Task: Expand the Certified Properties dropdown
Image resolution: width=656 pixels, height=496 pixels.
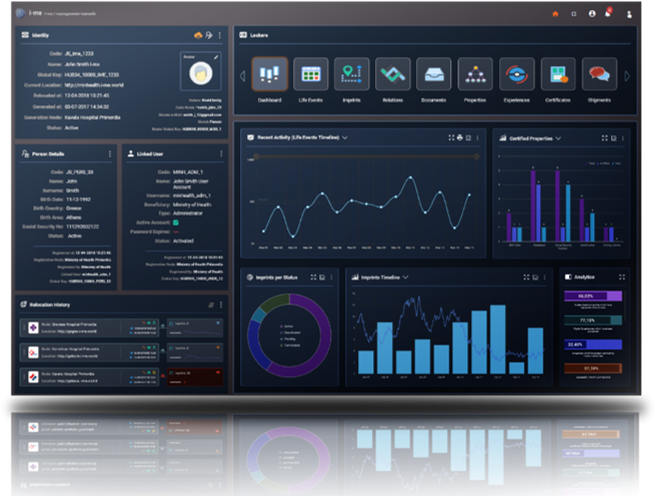Action: [558, 138]
